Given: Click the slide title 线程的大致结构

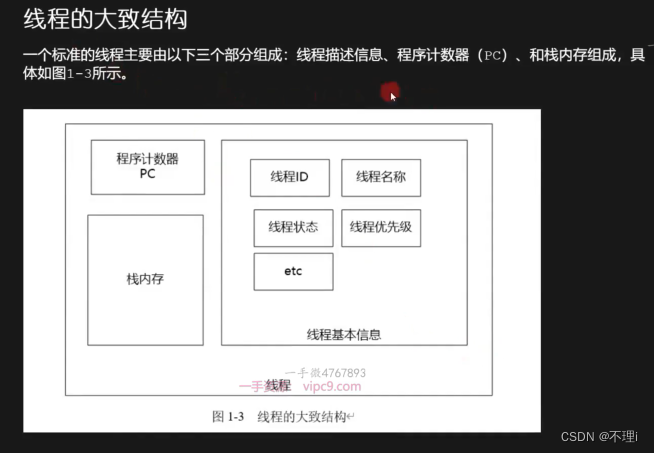Looking at the screenshot, I should [x=105, y=19].
